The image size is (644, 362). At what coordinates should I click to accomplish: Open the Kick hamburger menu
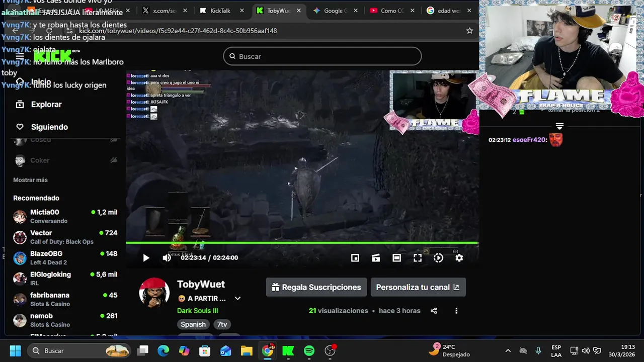(20, 56)
